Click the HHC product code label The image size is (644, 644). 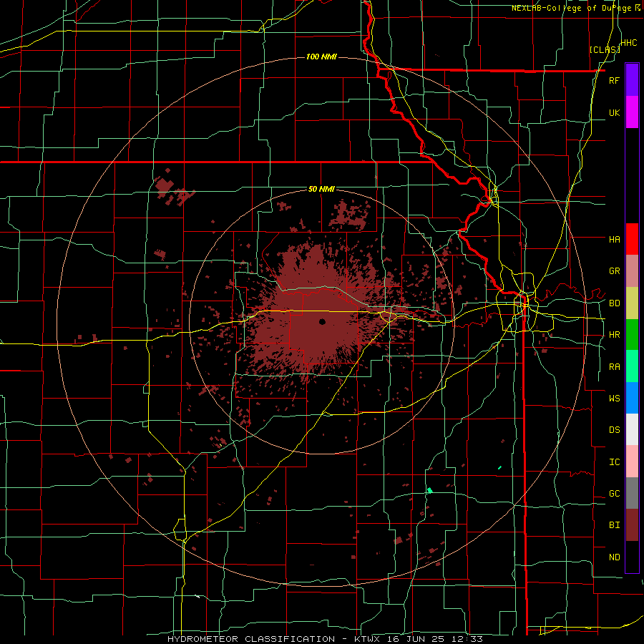pos(629,42)
